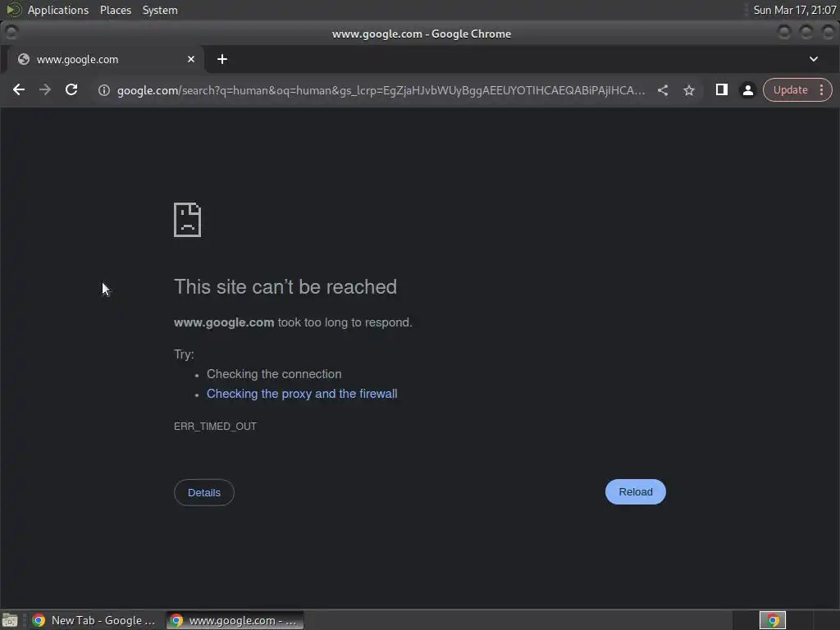840x630 pixels.
Task: Click the ERR_TIMED_OUT error code text
Action: (216, 427)
